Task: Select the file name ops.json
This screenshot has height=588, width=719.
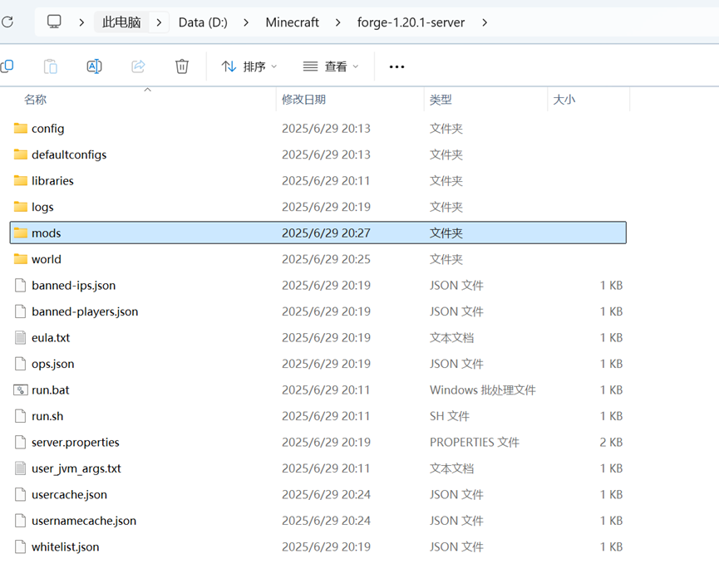Action: (52, 364)
